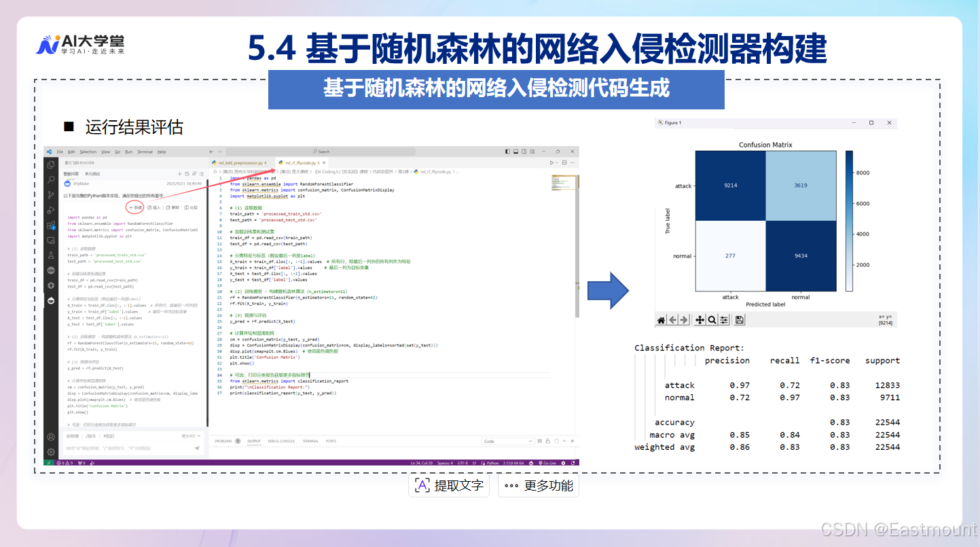
Task: Click the Forward arrow in Figure 1 toolbar
Action: click(x=684, y=319)
